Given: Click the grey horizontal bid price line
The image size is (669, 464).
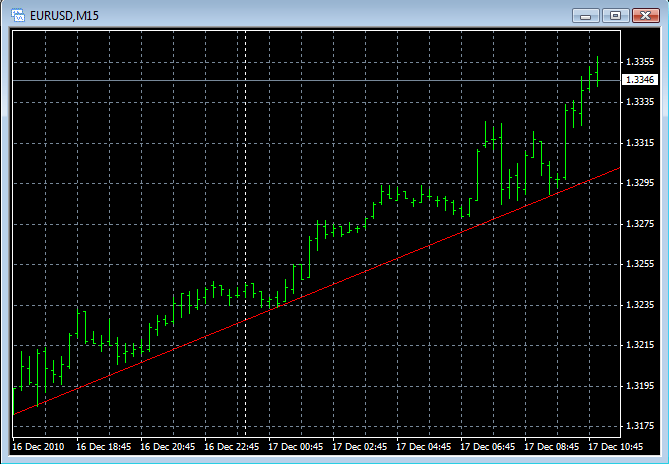Looking at the screenshot, I should coord(316,80).
